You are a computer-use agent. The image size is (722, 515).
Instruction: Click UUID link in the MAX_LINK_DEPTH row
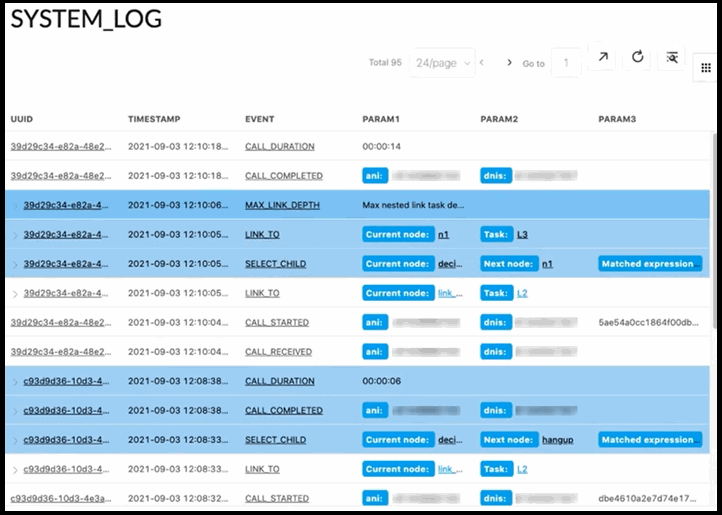coord(66,205)
